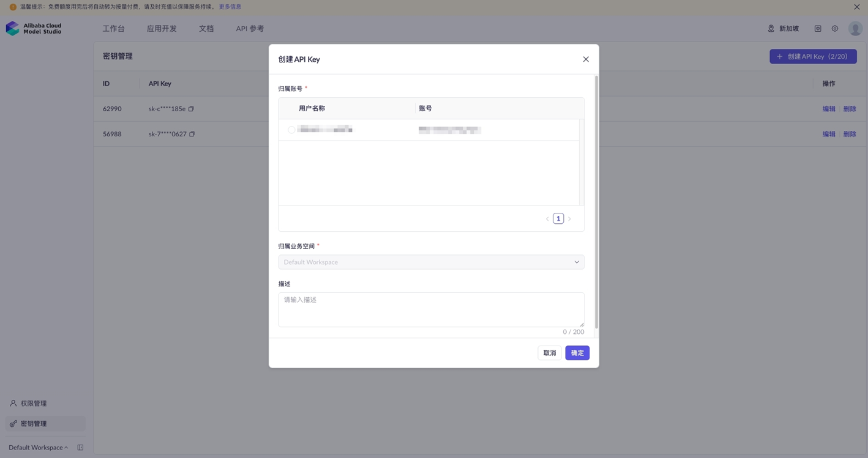Copy the sk-7****0627 API key

(x=192, y=134)
